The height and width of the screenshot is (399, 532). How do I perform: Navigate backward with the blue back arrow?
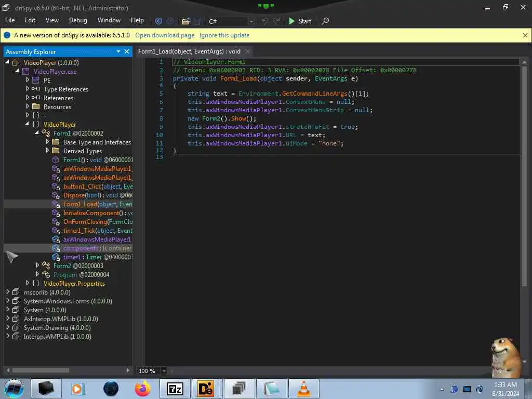pos(158,21)
